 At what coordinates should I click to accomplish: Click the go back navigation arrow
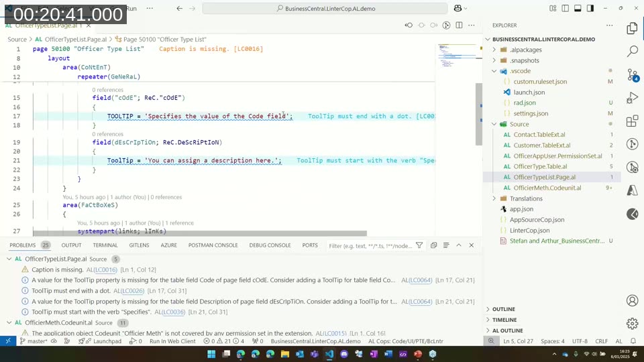pos(180,8)
